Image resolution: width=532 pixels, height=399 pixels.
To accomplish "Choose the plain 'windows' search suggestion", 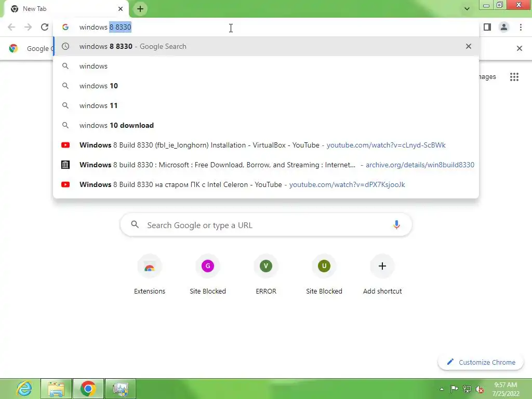I will [266, 66].
